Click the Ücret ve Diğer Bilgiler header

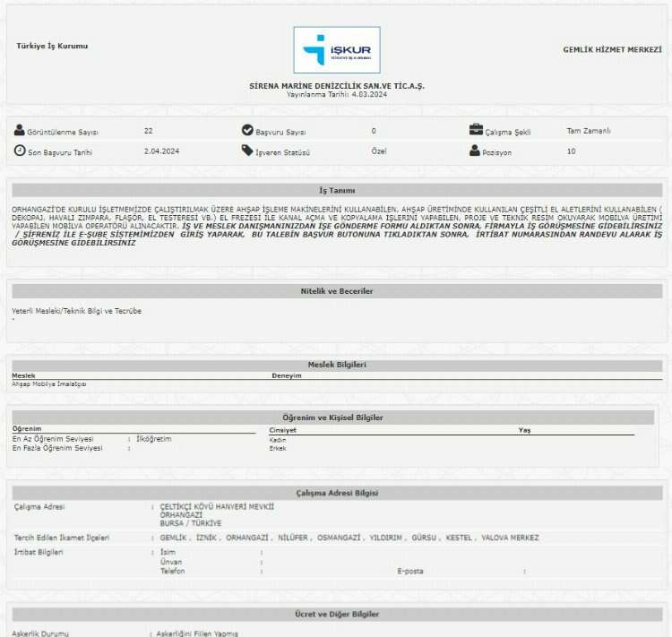[x=336, y=615]
